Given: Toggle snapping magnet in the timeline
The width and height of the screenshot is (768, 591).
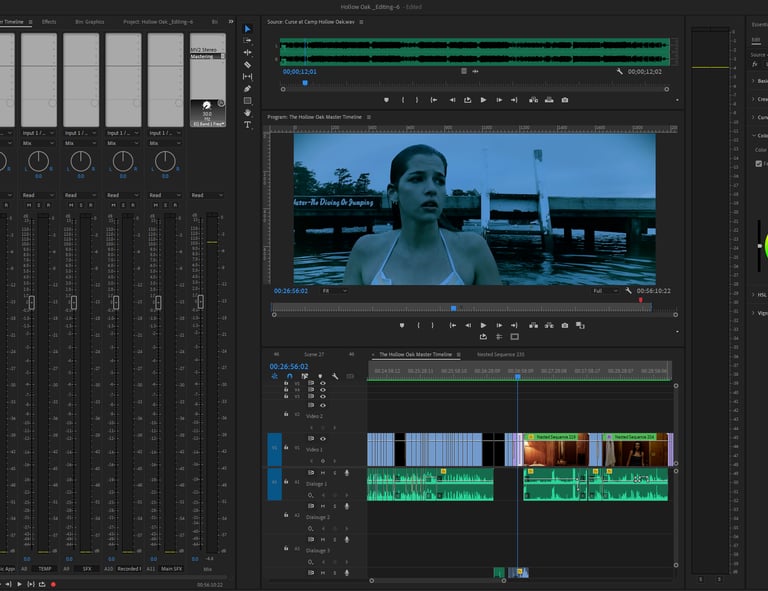Looking at the screenshot, I should pos(290,376).
